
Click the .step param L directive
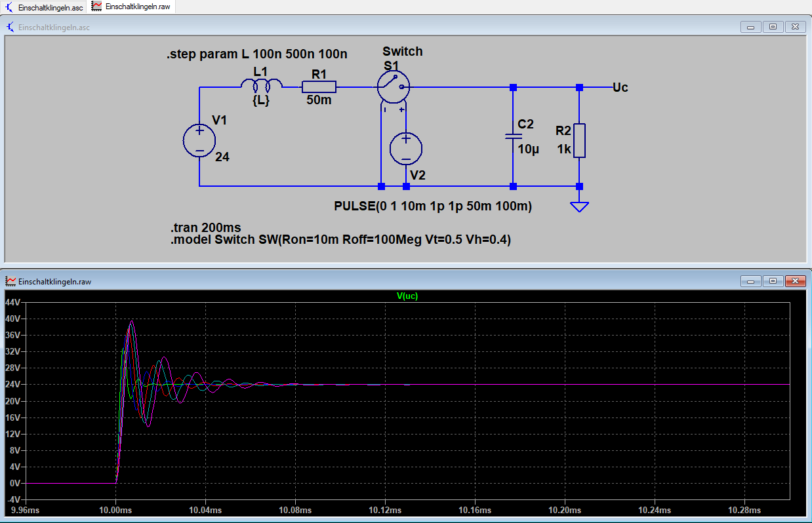coord(257,54)
